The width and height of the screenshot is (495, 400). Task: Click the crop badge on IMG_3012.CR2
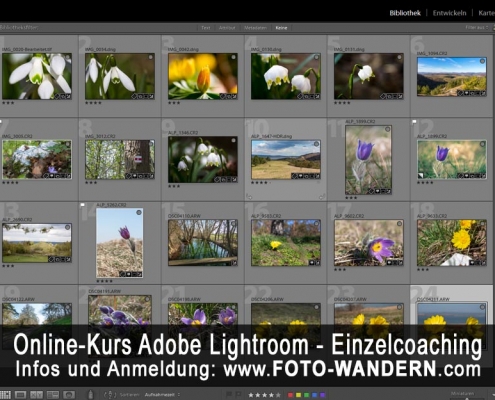[145, 176]
